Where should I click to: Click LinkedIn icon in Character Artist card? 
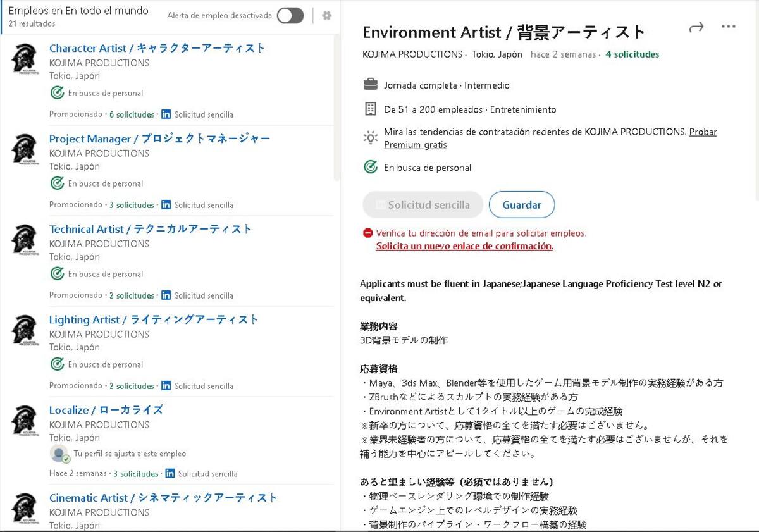[x=166, y=114]
